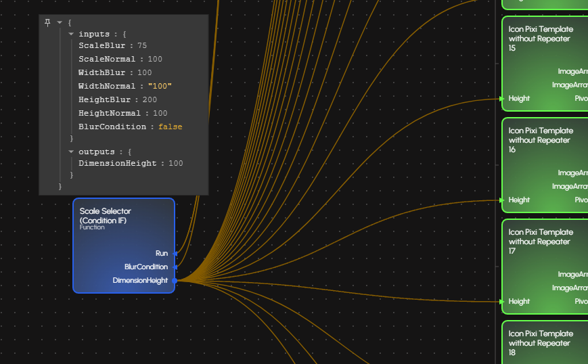
Task: Select the BlurCondition false value
Action: (171, 127)
